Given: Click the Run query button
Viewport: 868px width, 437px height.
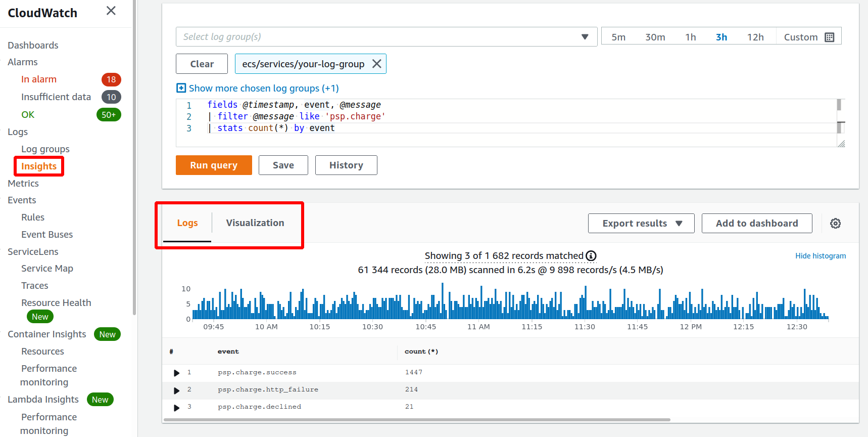Looking at the screenshot, I should point(214,165).
